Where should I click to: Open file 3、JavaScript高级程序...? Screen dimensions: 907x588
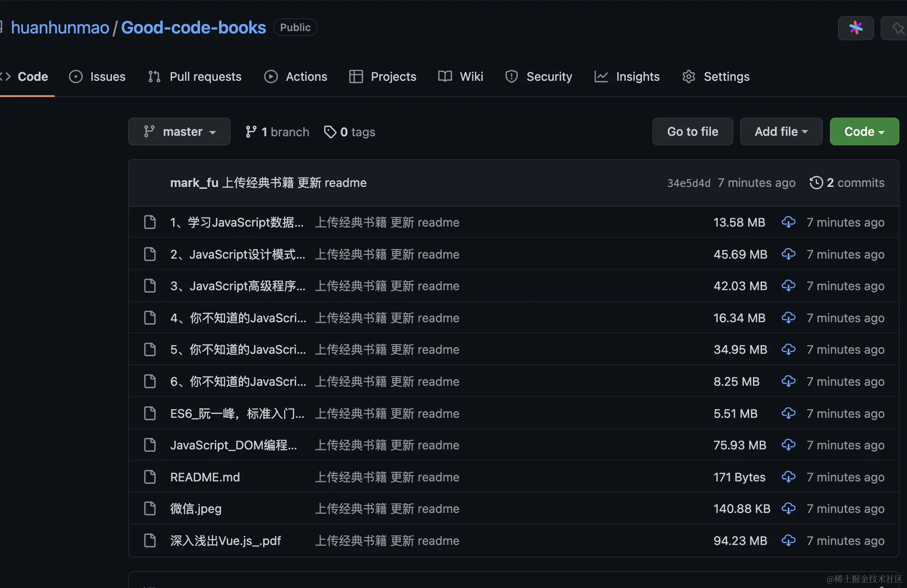(x=238, y=286)
